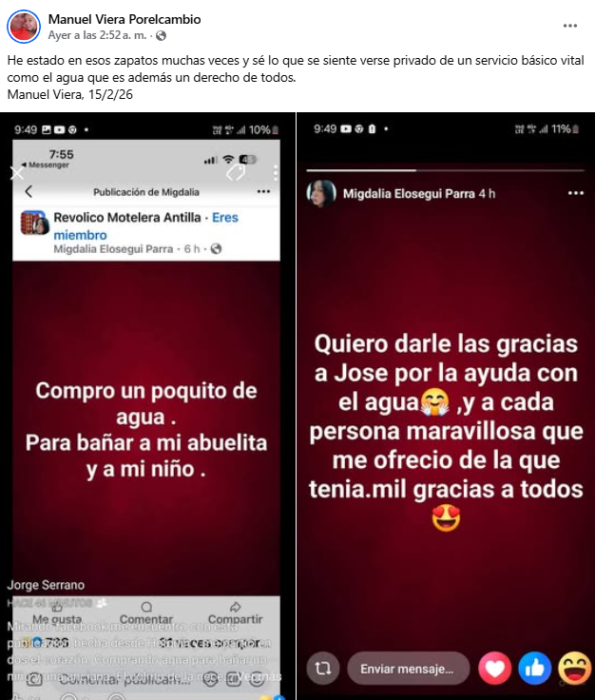Open Revolico Motelera Antilla group link

point(127,218)
